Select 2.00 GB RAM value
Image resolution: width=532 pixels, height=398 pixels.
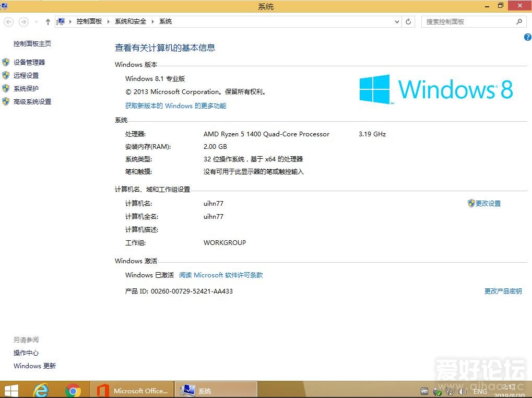pyautogui.click(x=215, y=147)
